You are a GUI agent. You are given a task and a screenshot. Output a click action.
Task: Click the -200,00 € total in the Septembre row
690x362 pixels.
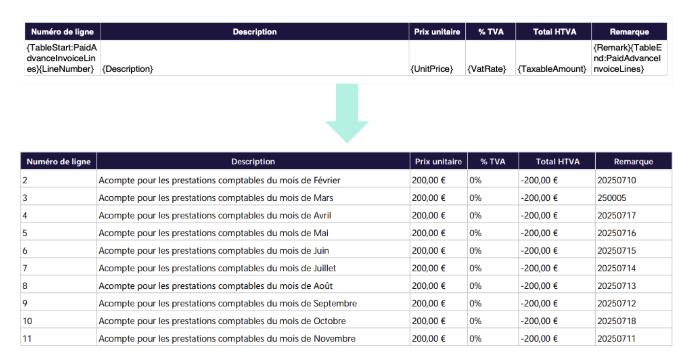[539, 303]
